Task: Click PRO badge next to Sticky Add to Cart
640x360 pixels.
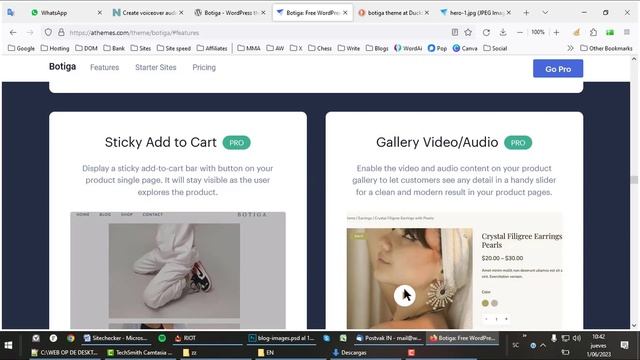Action: pyautogui.click(x=236, y=143)
